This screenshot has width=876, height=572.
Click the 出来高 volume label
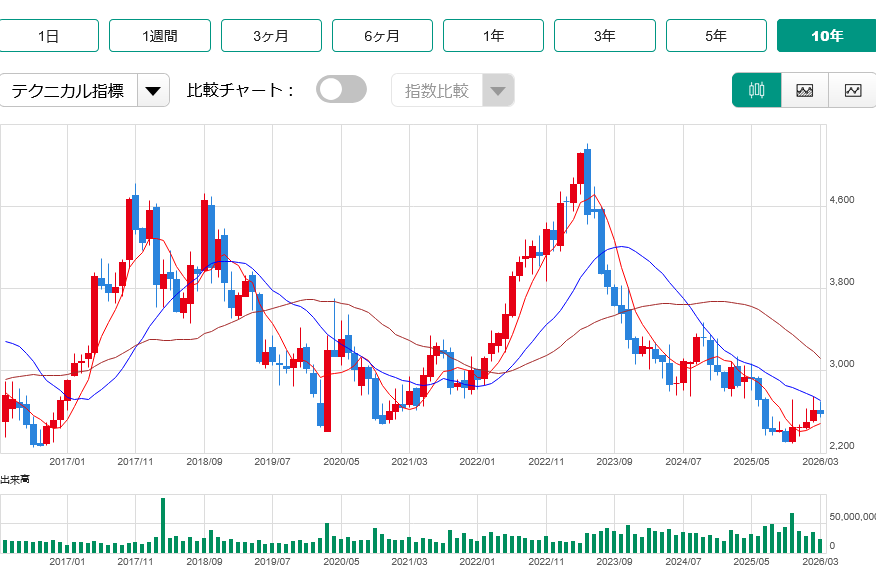[x=14, y=480]
